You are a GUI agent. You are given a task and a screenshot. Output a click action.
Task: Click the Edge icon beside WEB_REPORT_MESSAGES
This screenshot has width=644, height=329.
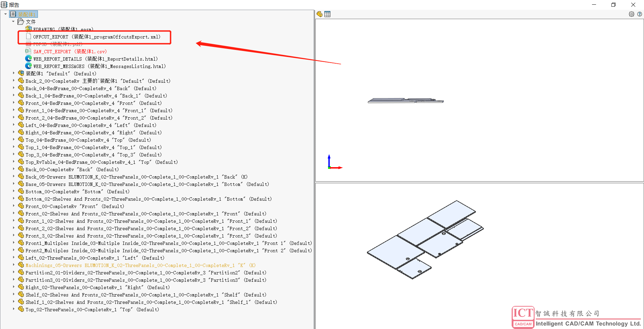tap(29, 66)
